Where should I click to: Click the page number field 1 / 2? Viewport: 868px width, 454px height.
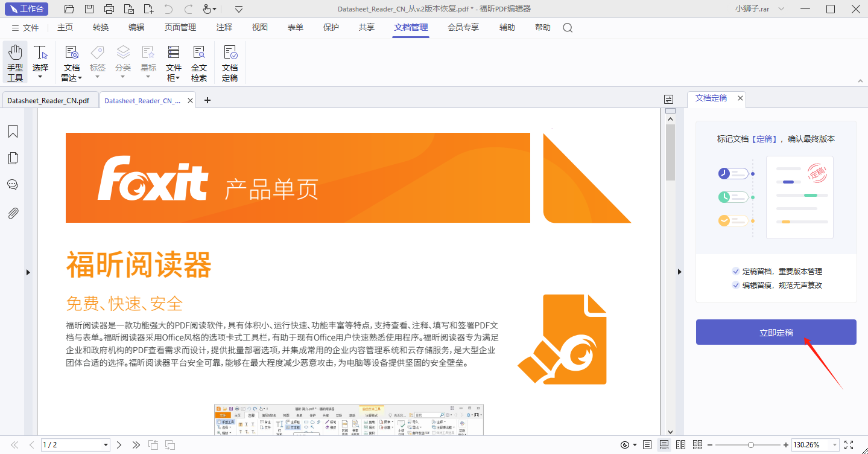click(x=75, y=445)
